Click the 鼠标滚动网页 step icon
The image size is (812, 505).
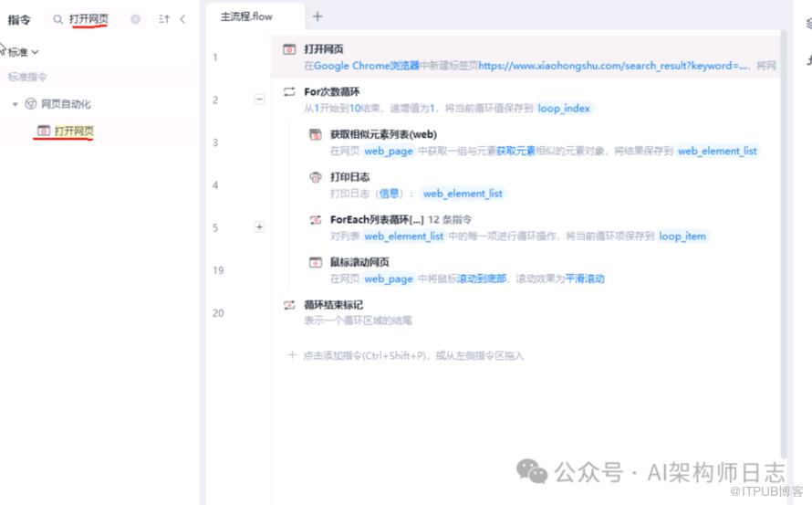[316, 262]
